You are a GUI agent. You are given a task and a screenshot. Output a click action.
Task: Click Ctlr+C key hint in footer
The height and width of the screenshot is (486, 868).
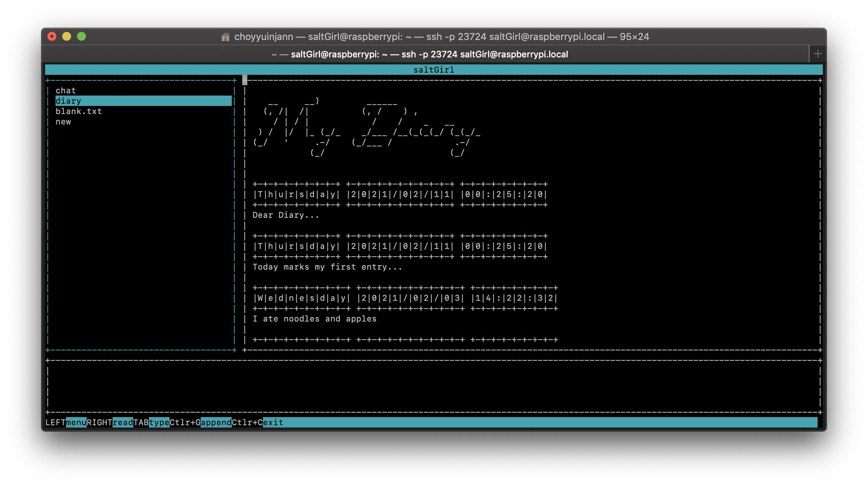pos(247,423)
